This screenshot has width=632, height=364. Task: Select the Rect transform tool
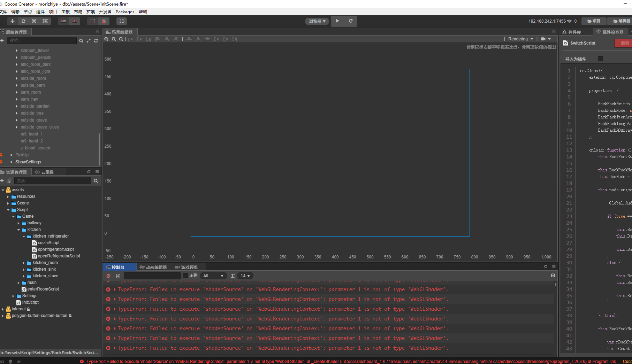(45, 21)
